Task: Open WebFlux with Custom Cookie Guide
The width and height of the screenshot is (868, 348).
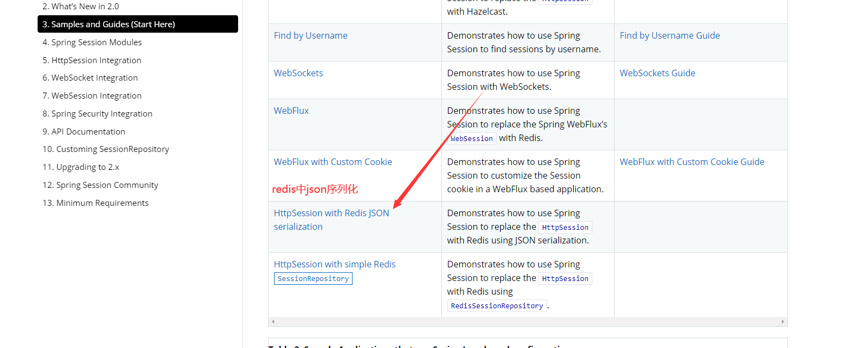Action: tap(692, 162)
